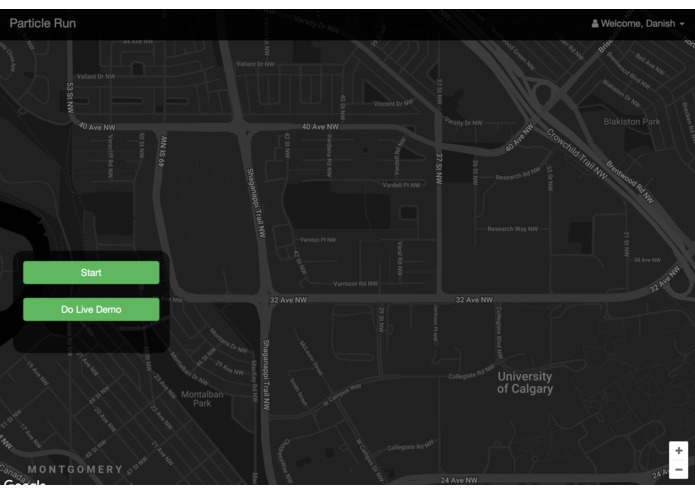
Task: Open the Particle Run home link
Action: 43,23
